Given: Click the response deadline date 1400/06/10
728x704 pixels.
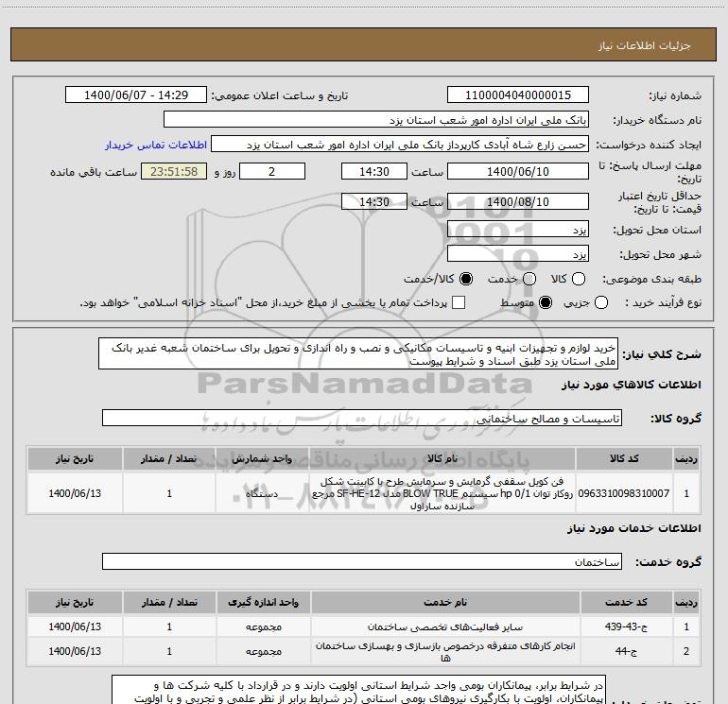Looking at the screenshot, I should coord(518,171).
